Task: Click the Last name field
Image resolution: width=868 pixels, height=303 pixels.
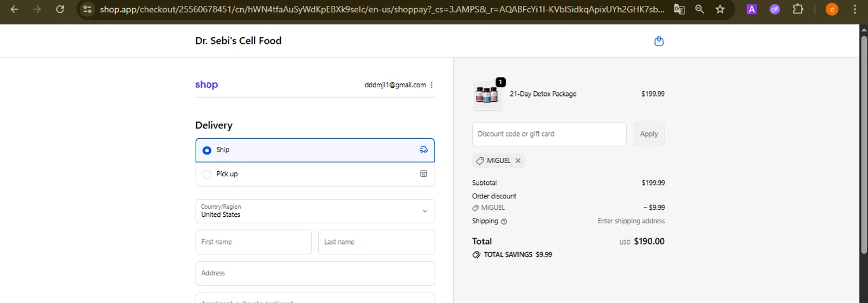Action: coord(376,242)
